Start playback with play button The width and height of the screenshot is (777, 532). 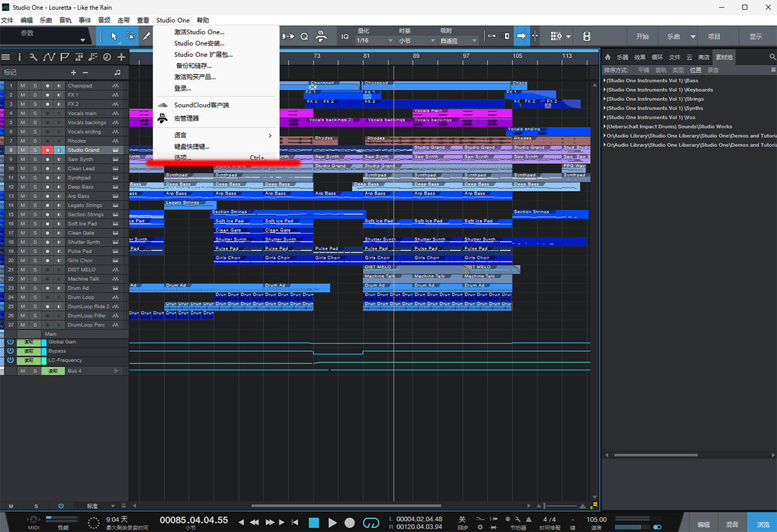(332, 522)
